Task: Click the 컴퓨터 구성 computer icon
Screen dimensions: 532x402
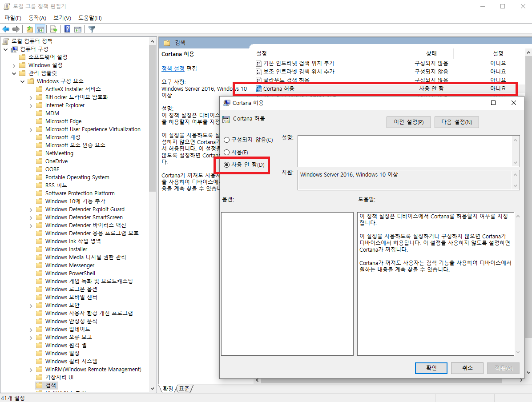Action: tap(14, 49)
